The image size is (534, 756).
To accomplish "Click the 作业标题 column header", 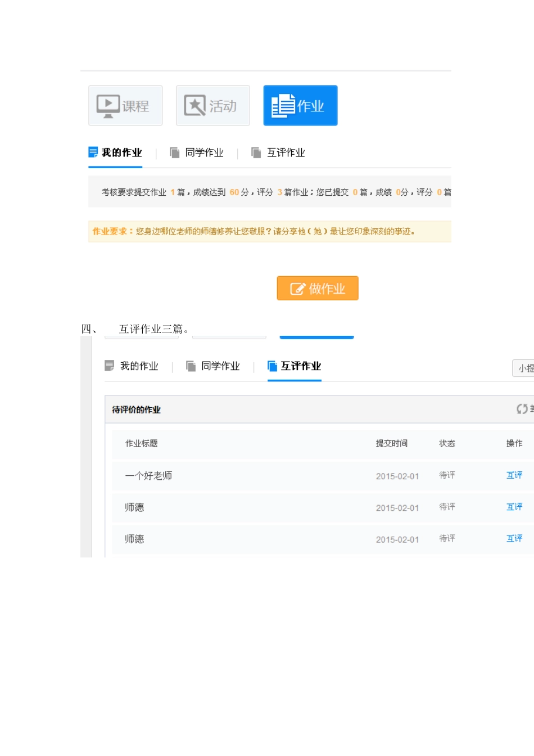I will click(x=142, y=443).
